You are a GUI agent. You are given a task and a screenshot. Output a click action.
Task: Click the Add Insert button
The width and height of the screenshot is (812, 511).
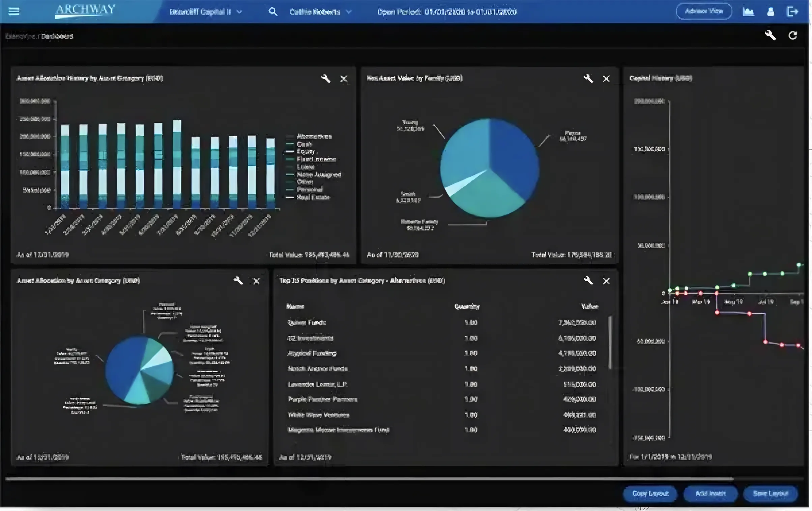(710, 493)
